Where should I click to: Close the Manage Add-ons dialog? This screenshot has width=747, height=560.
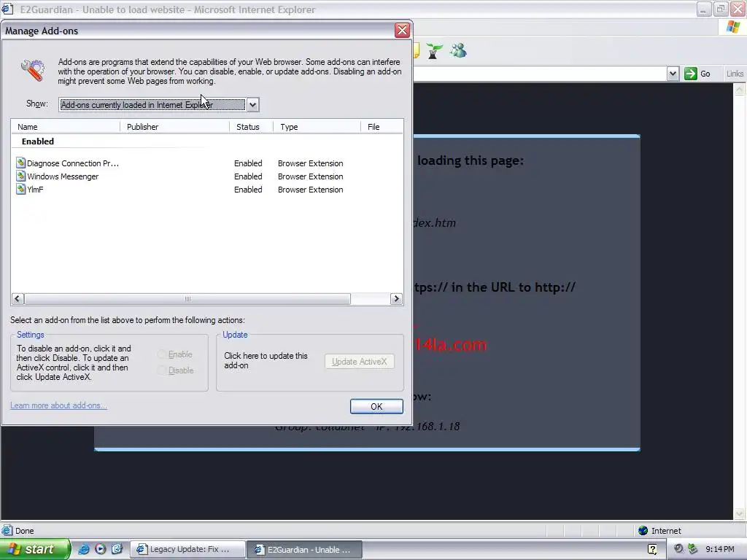[402, 31]
